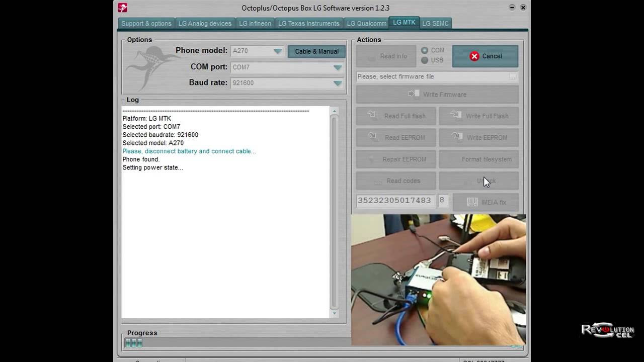Click the Unlock button
644x362 pixels.
[479, 181]
